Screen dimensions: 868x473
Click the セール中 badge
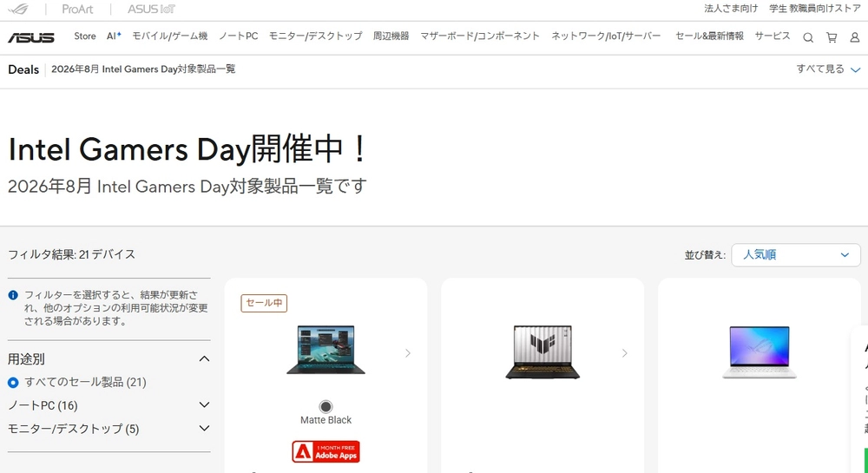[264, 303]
